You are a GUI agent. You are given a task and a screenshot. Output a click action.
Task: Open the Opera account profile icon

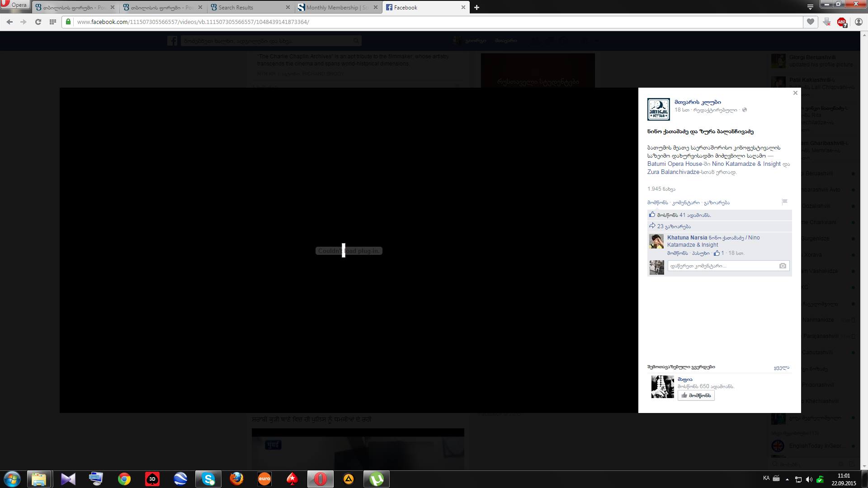pyautogui.click(x=859, y=22)
